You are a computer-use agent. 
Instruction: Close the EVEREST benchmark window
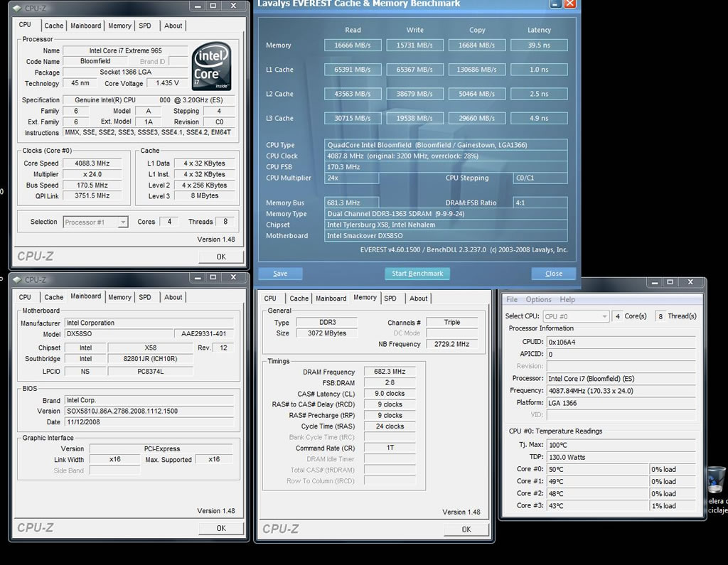pos(570,4)
